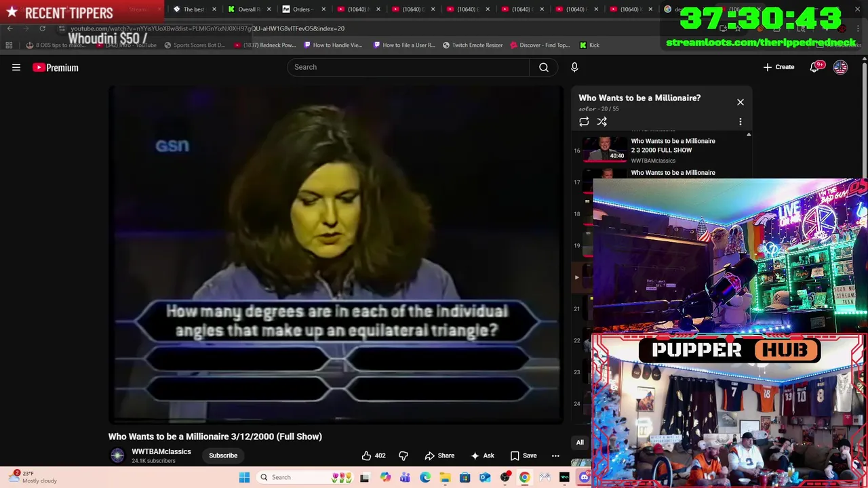Screen dimensions: 868x488
Task: Click the browser back arrow
Action: click(x=9, y=28)
